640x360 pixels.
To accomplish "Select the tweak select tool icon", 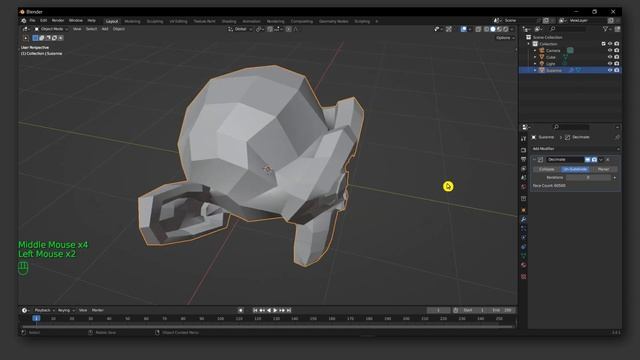I will pyautogui.click(x=26, y=38).
